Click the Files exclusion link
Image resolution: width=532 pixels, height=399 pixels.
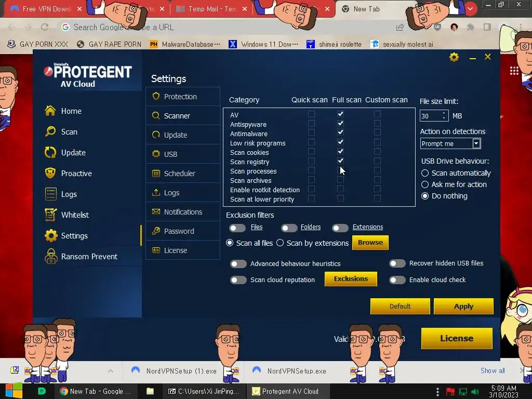pyautogui.click(x=257, y=227)
